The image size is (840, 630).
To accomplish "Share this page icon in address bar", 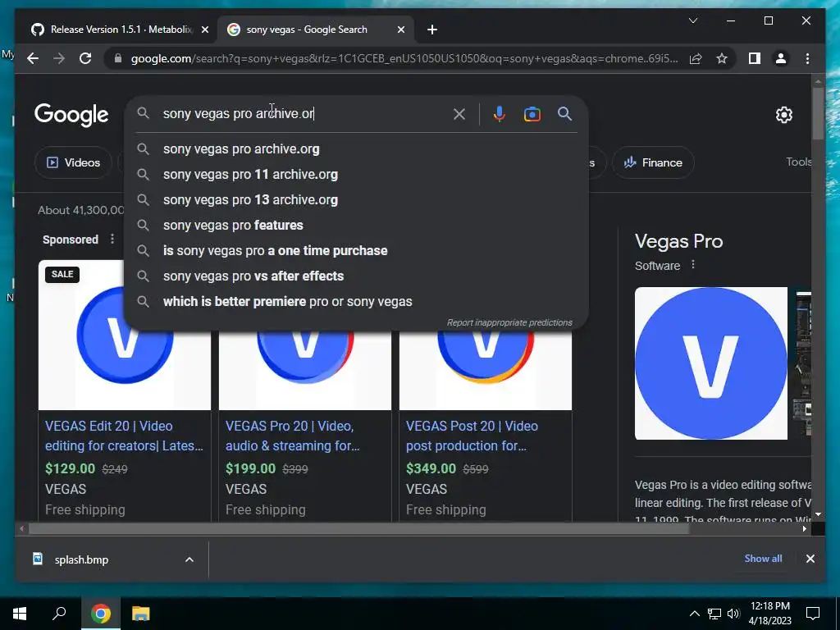I will pos(696,58).
